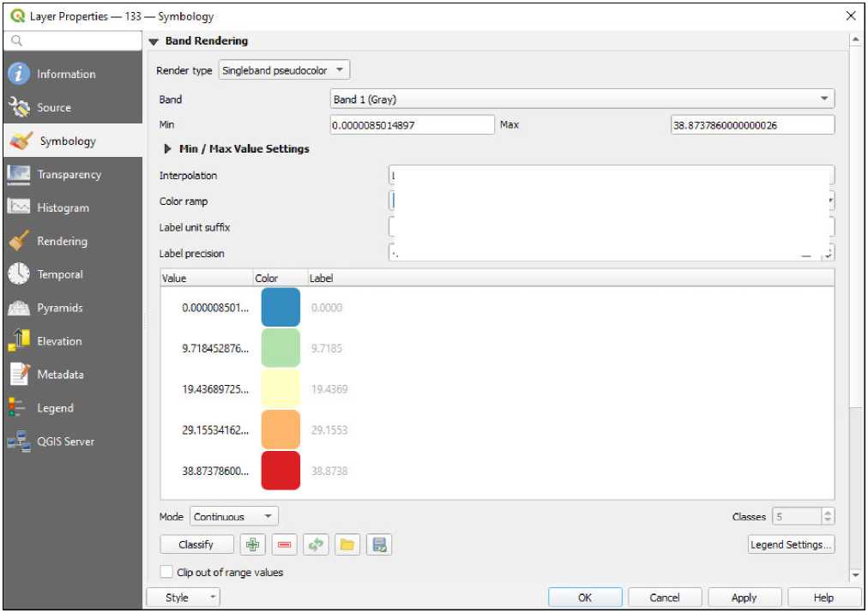Load color map from file folder icon
The width and height of the screenshot is (868, 613).
[x=347, y=544]
